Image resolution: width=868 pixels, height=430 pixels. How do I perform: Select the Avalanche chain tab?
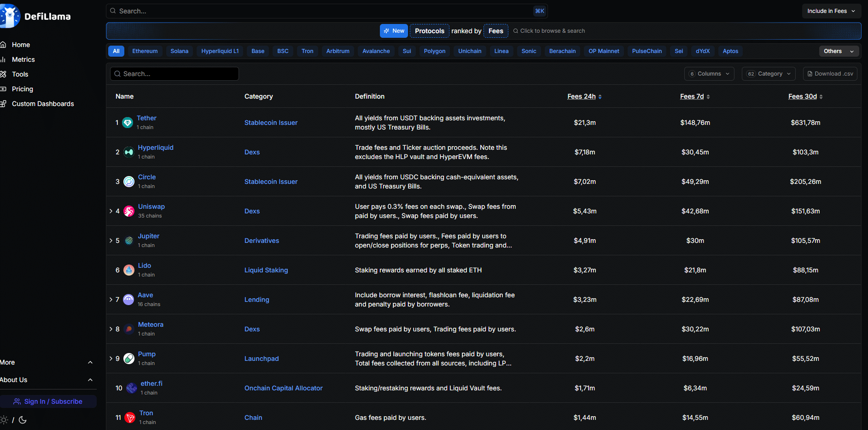[x=376, y=51]
